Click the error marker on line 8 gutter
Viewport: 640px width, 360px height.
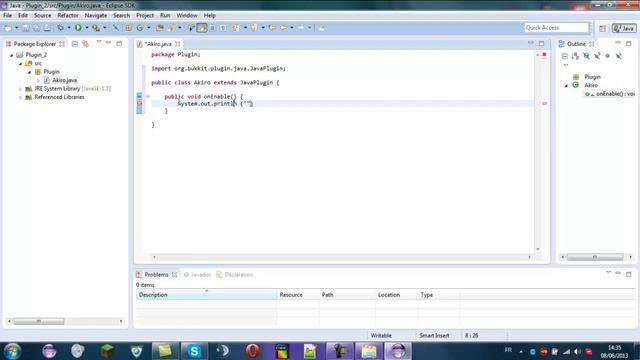pyautogui.click(x=139, y=104)
